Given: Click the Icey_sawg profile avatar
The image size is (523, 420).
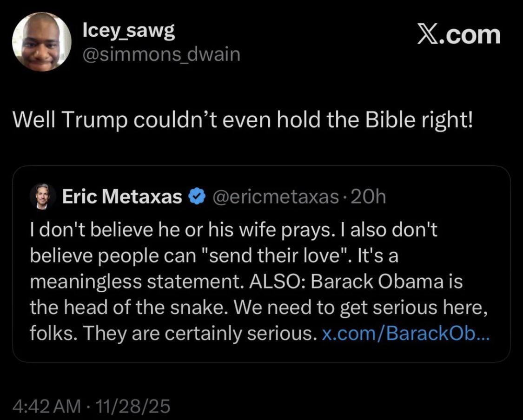Looking at the screenshot, I should point(42,42).
